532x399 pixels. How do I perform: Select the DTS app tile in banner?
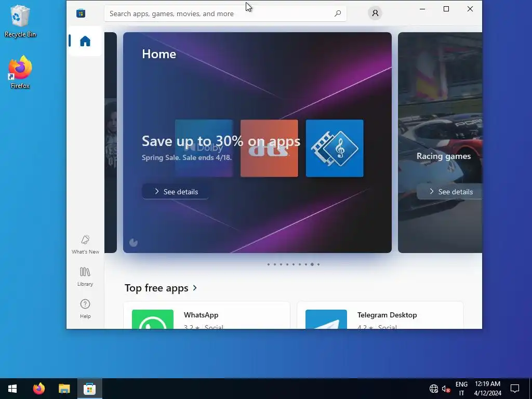270,148
